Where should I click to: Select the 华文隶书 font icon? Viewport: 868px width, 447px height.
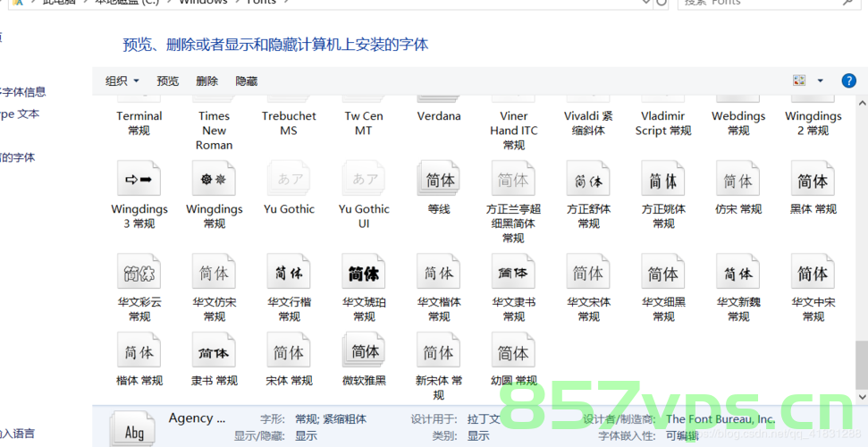point(513,272)
